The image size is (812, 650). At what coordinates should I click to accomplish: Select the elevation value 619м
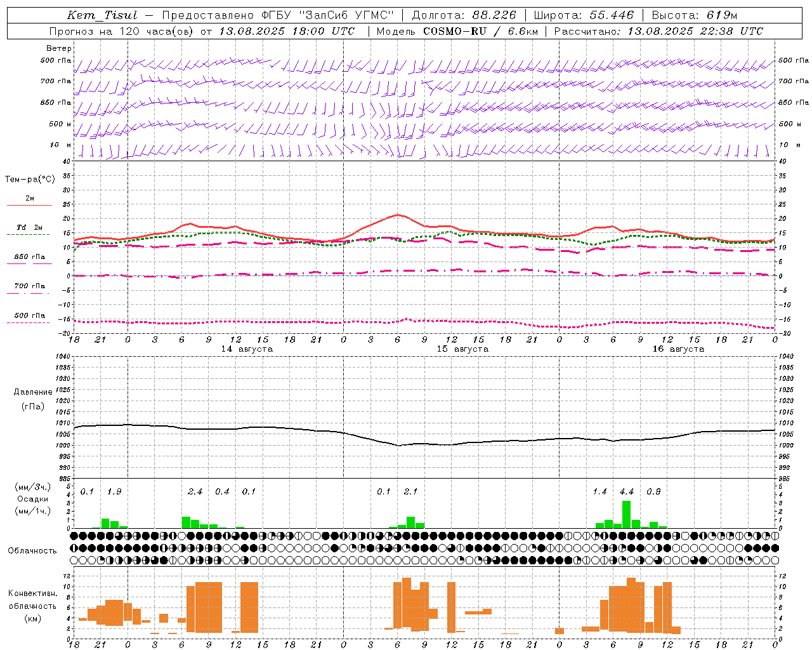tap(722, 15)
